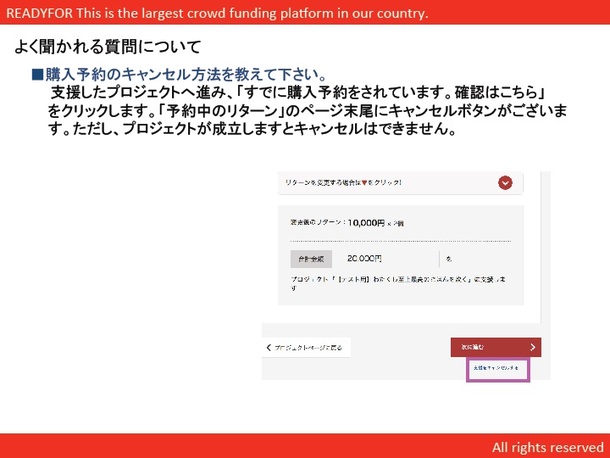Viewport: 610px width, 458px height.
Task: Click the よく聞かれる質問について heading
Action: point(108,47)
